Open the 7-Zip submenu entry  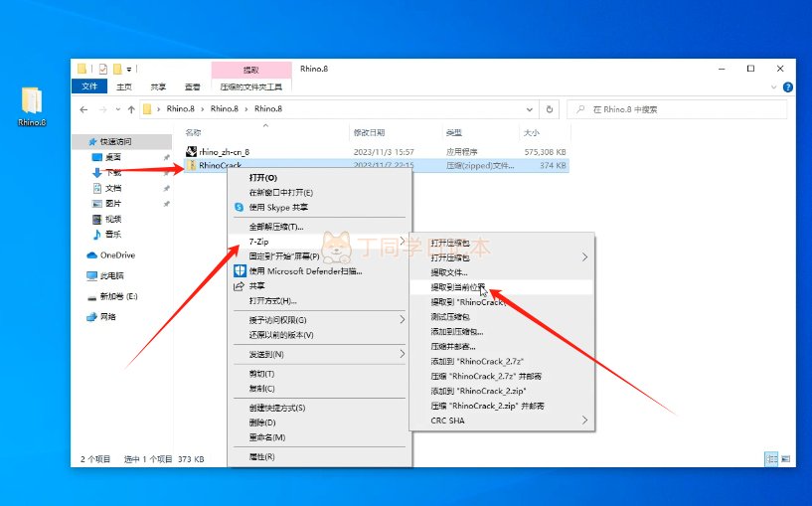[319, 242]
